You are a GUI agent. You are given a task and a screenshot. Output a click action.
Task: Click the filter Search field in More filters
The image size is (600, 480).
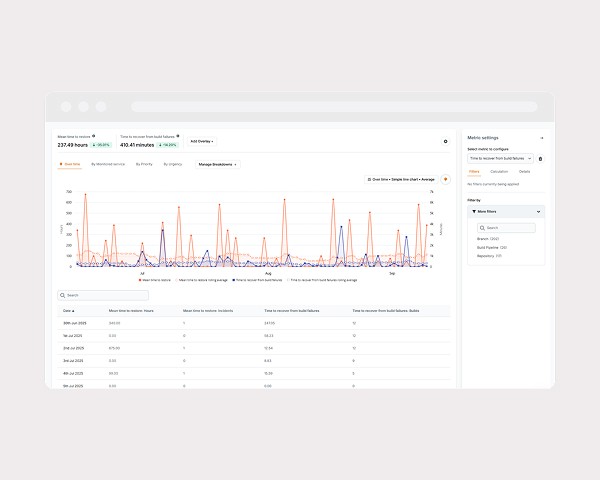(506, 228)
